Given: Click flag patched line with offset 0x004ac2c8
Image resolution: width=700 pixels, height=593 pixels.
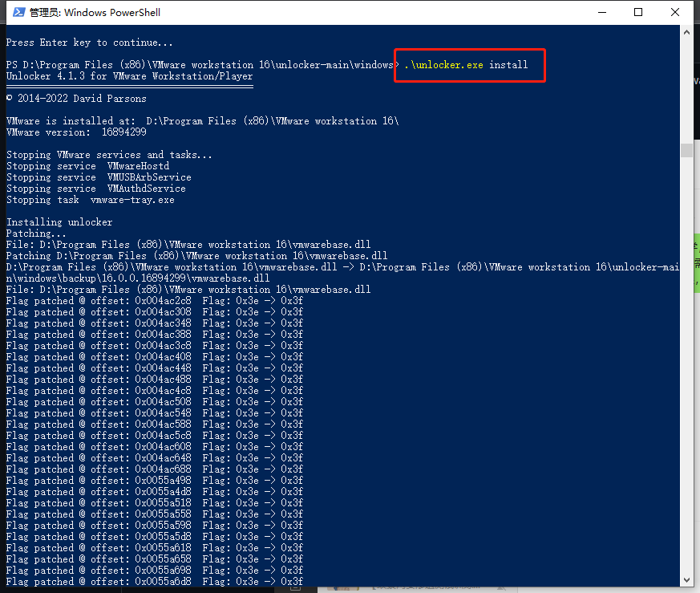Looking at the screenshot, I should [x=155, y=301].
